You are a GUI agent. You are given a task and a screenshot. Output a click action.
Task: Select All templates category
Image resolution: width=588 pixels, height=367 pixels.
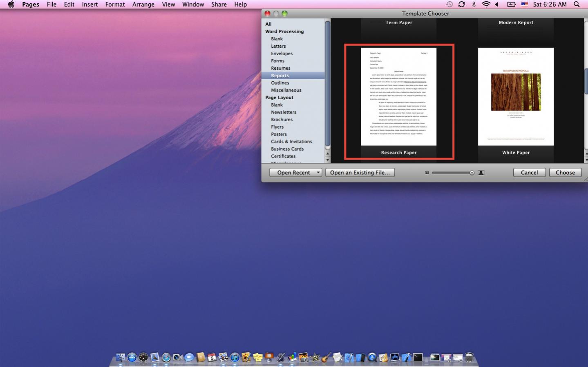(x=268, y=24)
